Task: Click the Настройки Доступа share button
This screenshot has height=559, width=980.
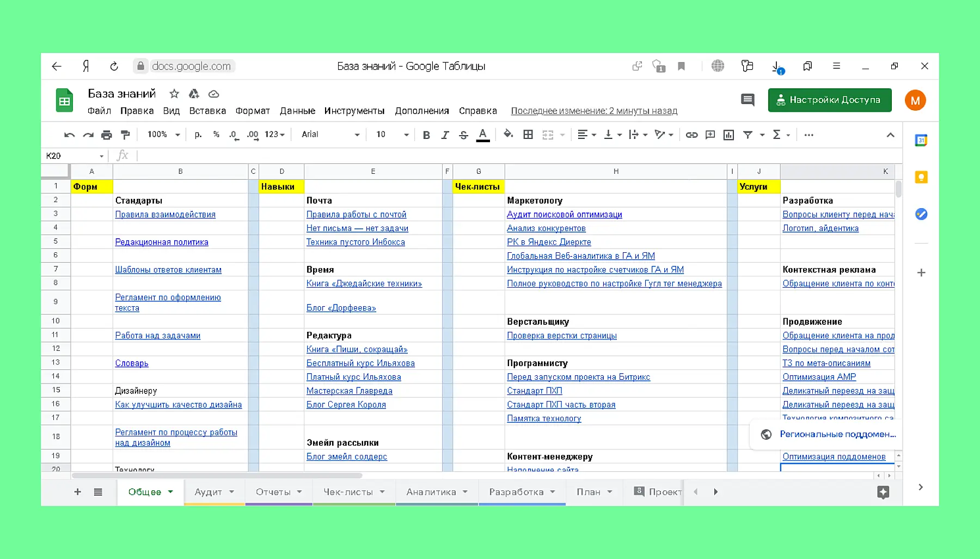Action: [x=829, y=100]
